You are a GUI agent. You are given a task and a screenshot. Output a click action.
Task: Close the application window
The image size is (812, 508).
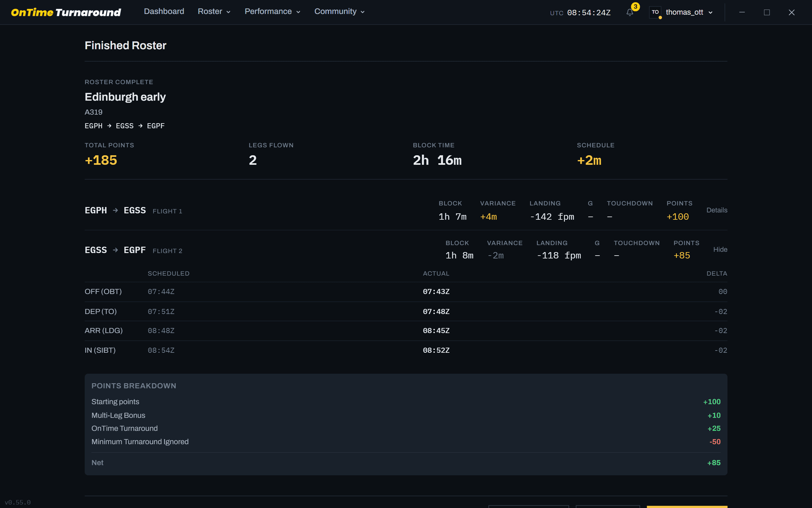tap(791, 12)
